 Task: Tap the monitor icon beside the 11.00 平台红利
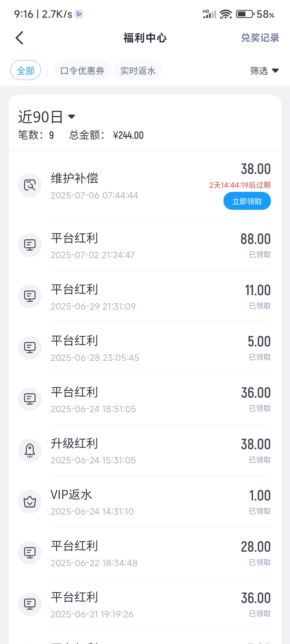click(30, 296)
